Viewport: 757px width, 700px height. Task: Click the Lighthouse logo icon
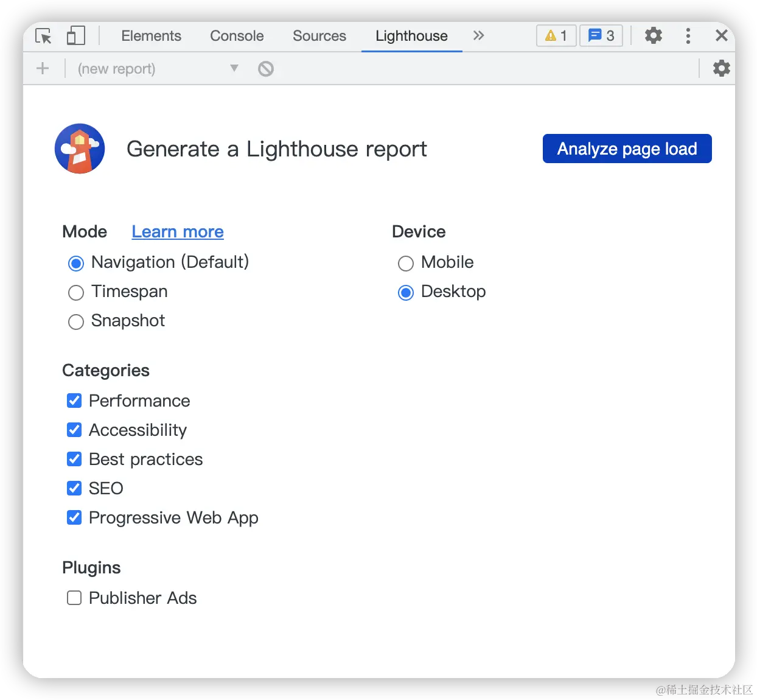pyautogui.click(x=80, y=149)
